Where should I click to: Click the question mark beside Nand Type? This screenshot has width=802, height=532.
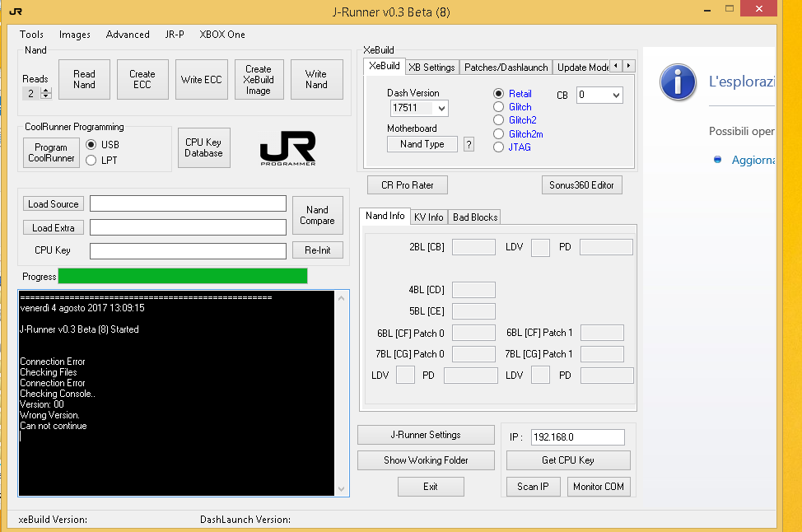click(469, 144)
